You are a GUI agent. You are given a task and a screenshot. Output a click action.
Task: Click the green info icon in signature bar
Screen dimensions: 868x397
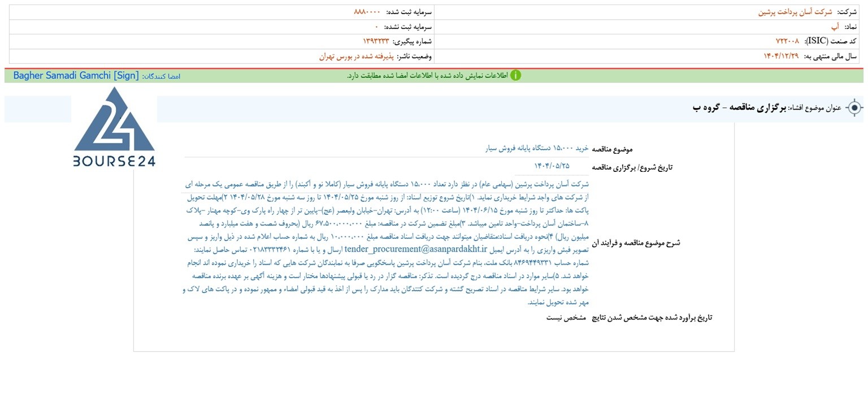point(515,76)
